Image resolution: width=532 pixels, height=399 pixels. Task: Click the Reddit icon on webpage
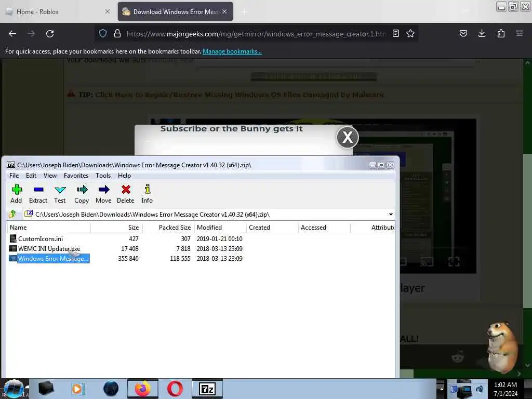point(458,357)
